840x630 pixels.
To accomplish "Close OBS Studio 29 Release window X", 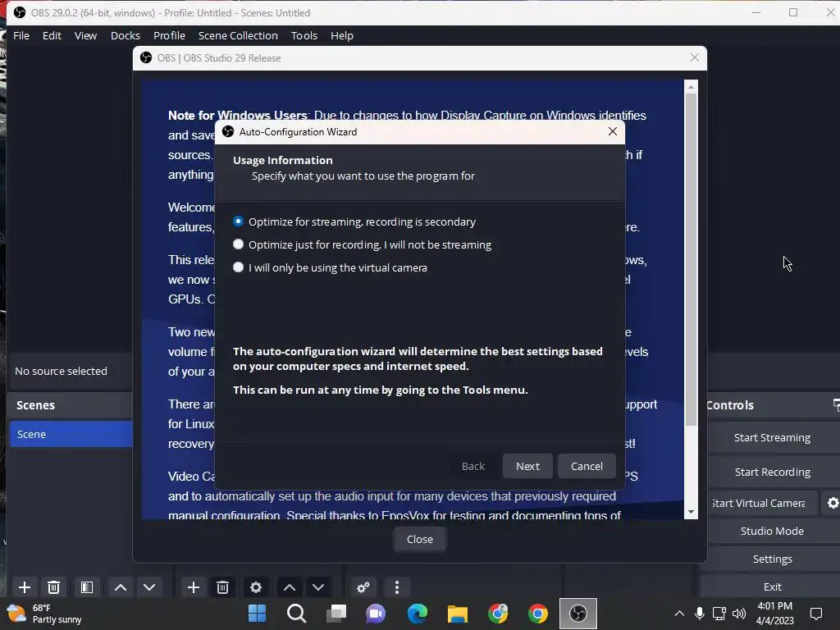I will (694, 57).
